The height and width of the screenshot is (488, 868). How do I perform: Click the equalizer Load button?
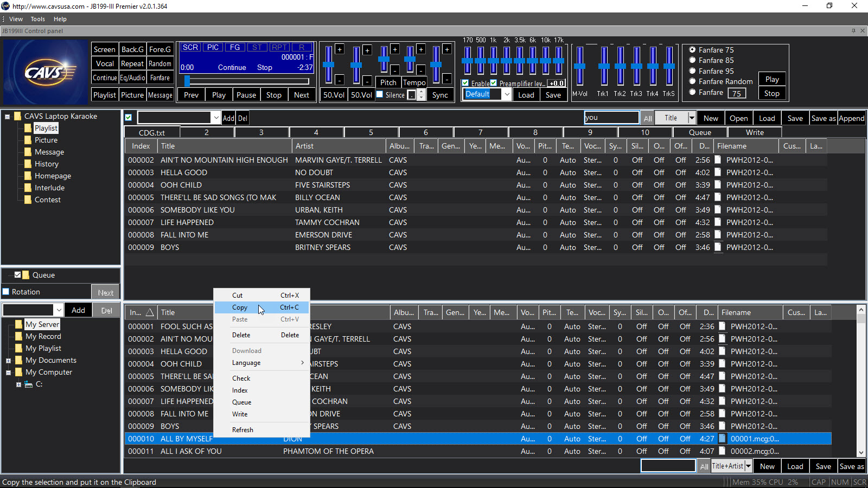(526, 95)
